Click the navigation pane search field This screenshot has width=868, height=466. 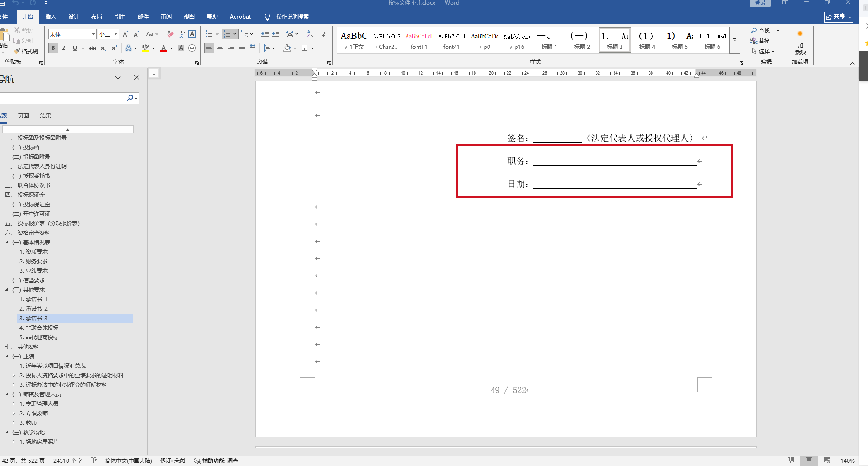[x=63, y=98]
